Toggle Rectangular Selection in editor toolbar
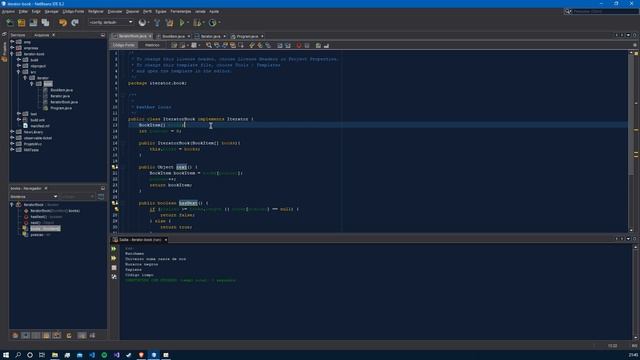 [241, 45]
